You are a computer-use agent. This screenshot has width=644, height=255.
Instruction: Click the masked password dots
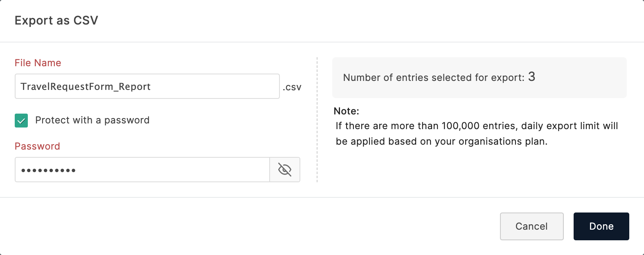coord(48,170)
